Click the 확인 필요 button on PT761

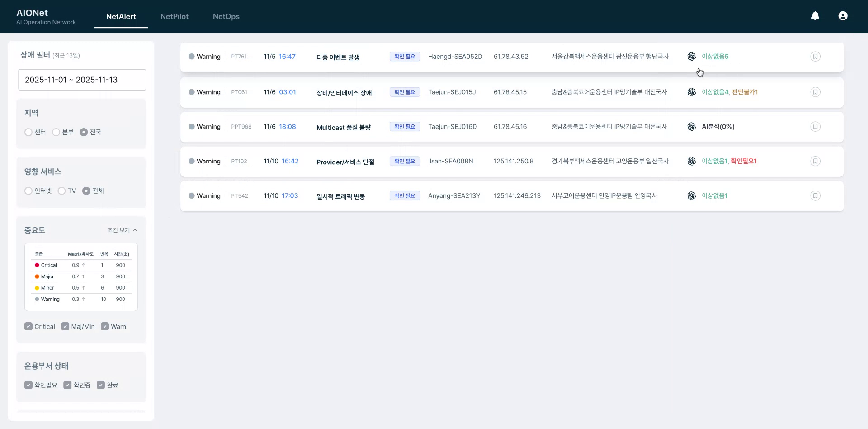(x=404, y=56)
